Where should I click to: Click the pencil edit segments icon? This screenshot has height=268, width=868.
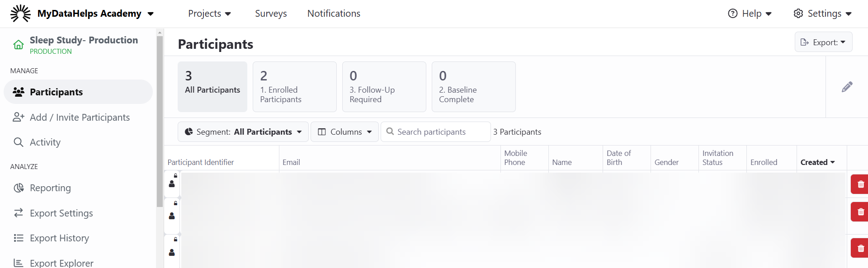(847, 87)
